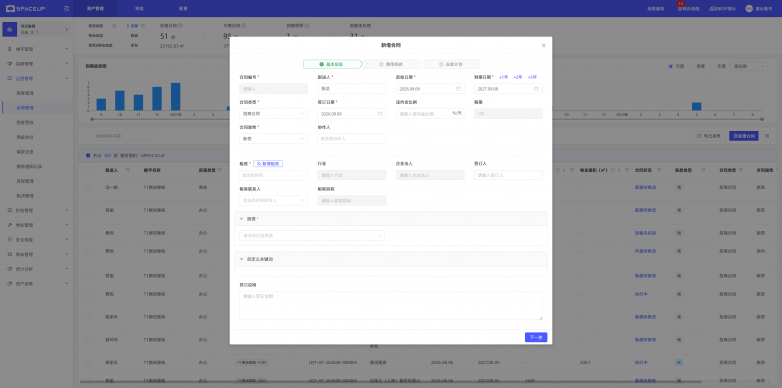Select the 月度 radio button
The height and width of the screenshot is (388, 782).
coord(671,66)
